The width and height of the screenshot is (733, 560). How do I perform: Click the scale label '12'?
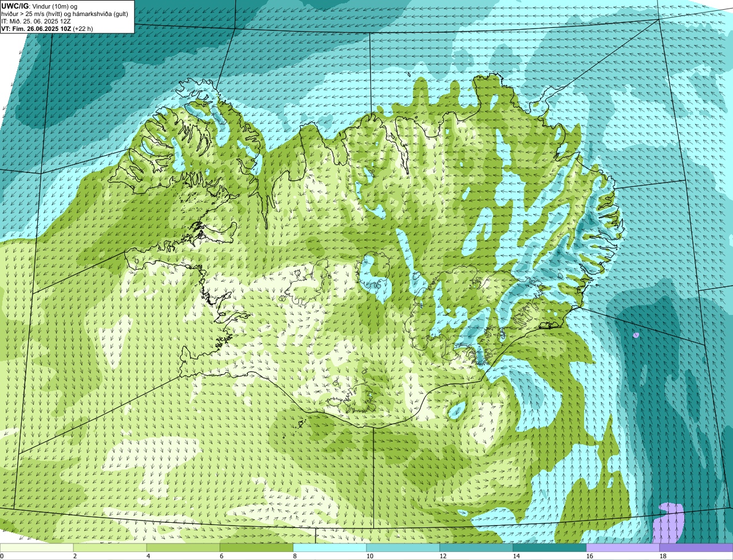tap(443, 556)
